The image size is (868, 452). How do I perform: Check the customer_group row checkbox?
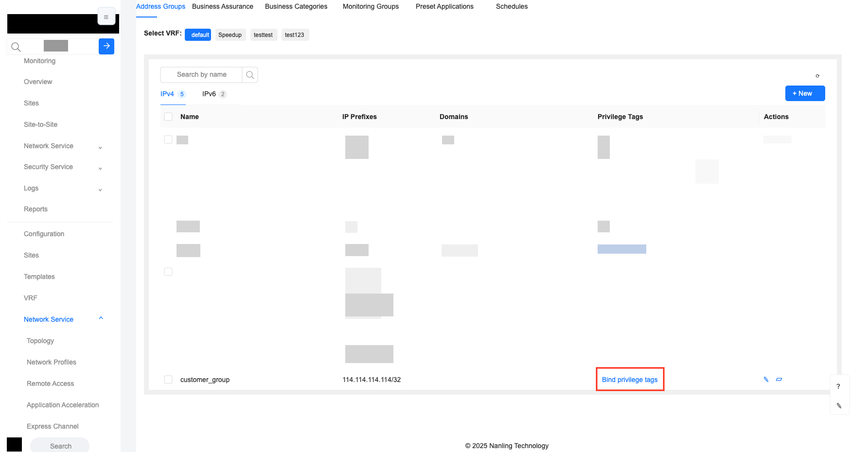(x=168, y=380)
